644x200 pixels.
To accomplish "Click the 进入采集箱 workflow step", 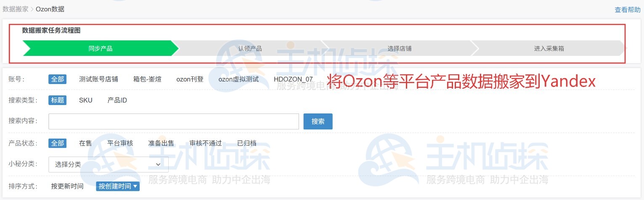I will (x=549, y=48).
